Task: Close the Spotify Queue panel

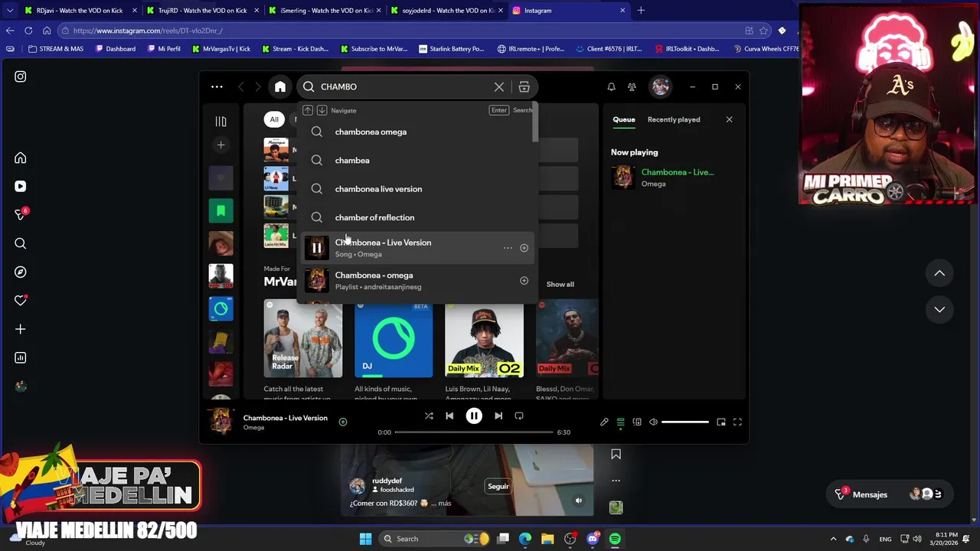Action: tap(729, 119)
